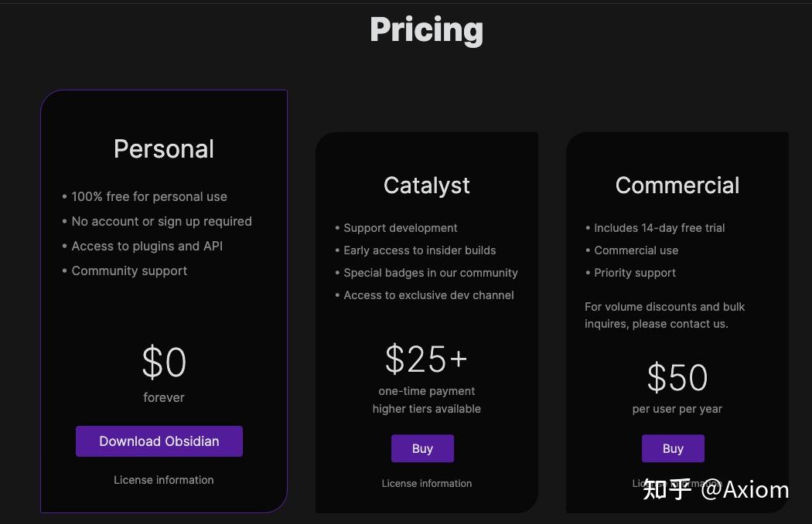Click the $50 Commercial price
The image size is (812, 524).
click(x=677, y=378)
